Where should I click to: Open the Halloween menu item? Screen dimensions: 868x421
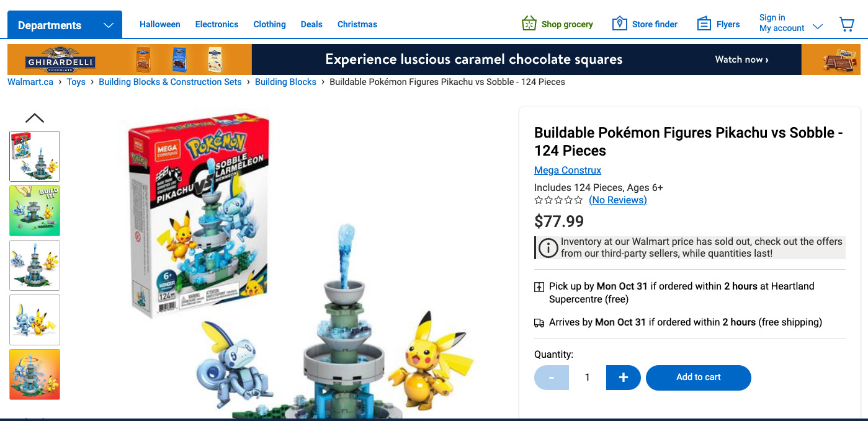[x=160, y=24]
